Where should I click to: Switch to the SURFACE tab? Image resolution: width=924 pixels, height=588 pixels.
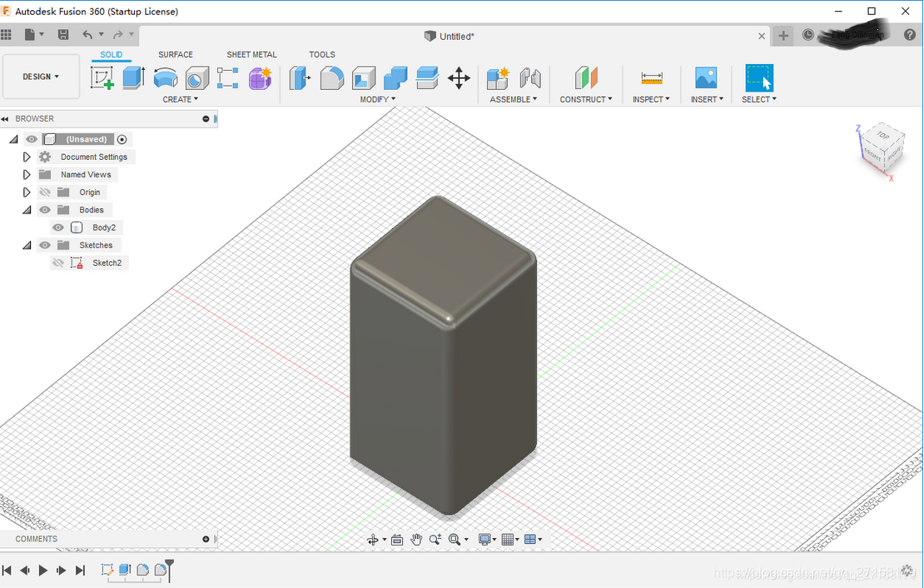pos(176,55)
